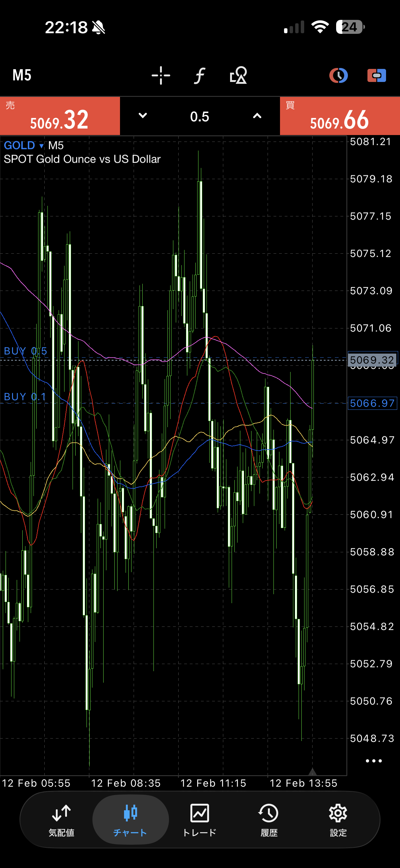Tap the crosshair tool icon
The image size is (400, 868).
coord(161,75)
